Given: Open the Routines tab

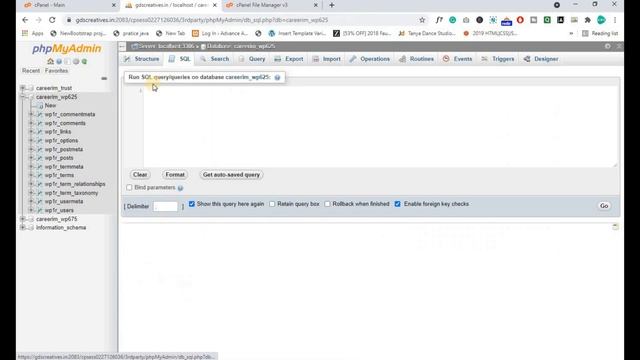Looking at the screenshot, I should pyautogui.click(x=417, y=59).
